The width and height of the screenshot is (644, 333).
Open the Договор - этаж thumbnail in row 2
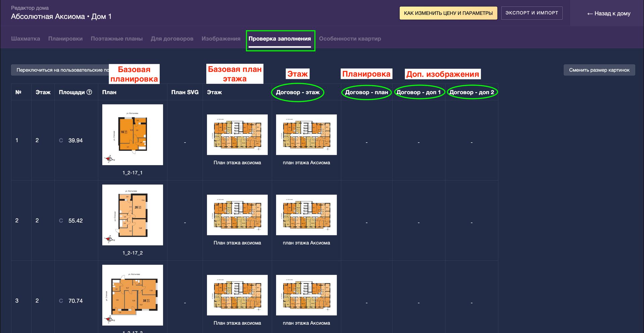coord(306,215)
